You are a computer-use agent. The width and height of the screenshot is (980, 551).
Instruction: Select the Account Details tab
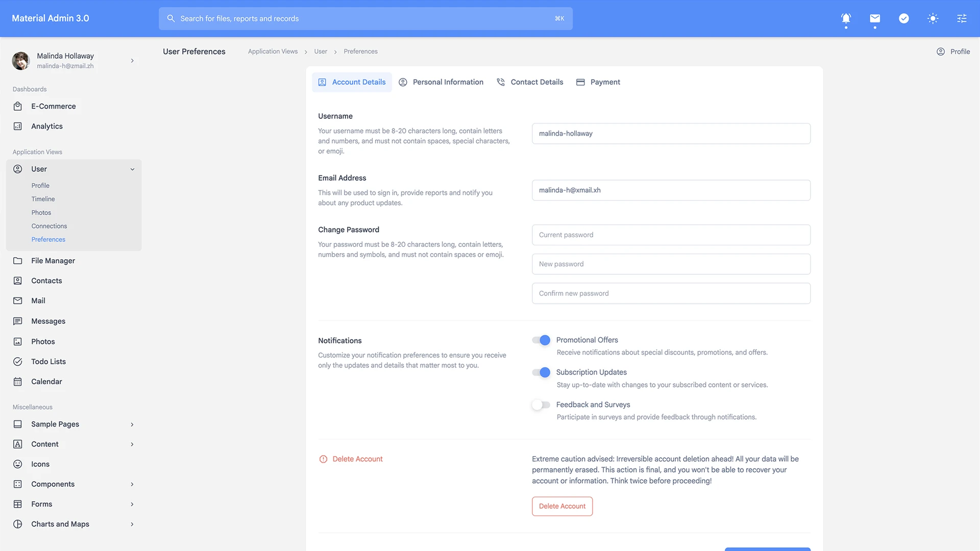pos(352,82)
